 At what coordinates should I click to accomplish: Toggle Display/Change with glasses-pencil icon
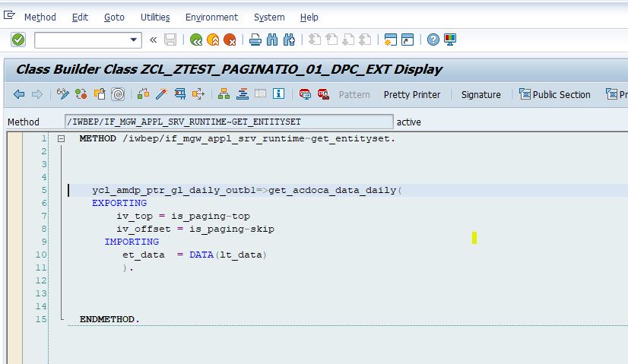63,94
